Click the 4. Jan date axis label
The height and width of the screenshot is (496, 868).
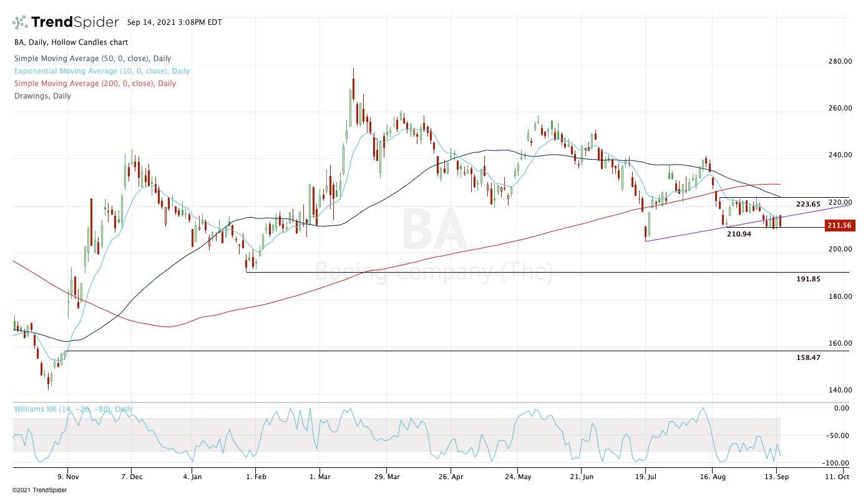click(x=192, y=475)
